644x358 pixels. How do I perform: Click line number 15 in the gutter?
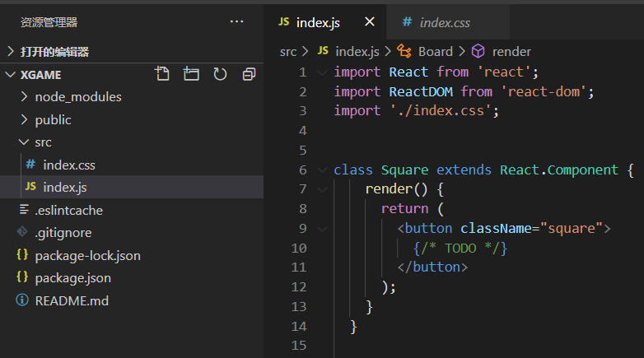(x=299, y=346)
